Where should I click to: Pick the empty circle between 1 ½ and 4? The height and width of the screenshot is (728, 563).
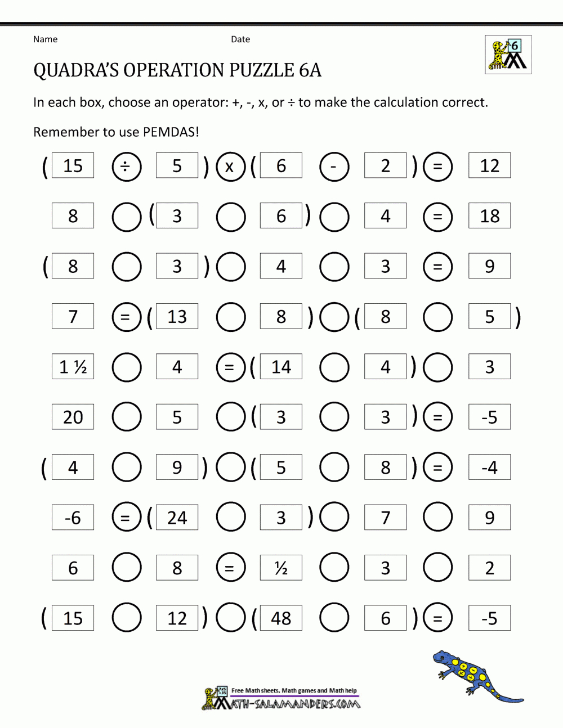pyautogui.click(x=126, y=367)
